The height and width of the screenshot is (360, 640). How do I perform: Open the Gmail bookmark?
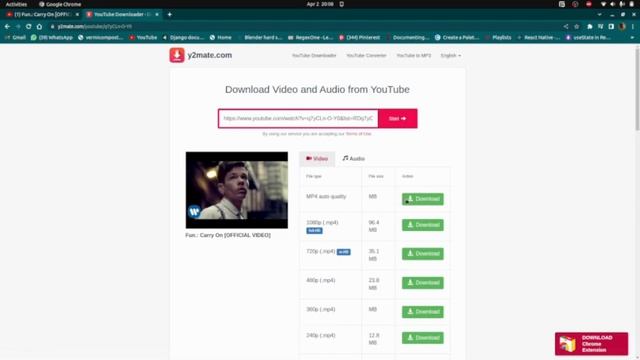coord(16,38)
